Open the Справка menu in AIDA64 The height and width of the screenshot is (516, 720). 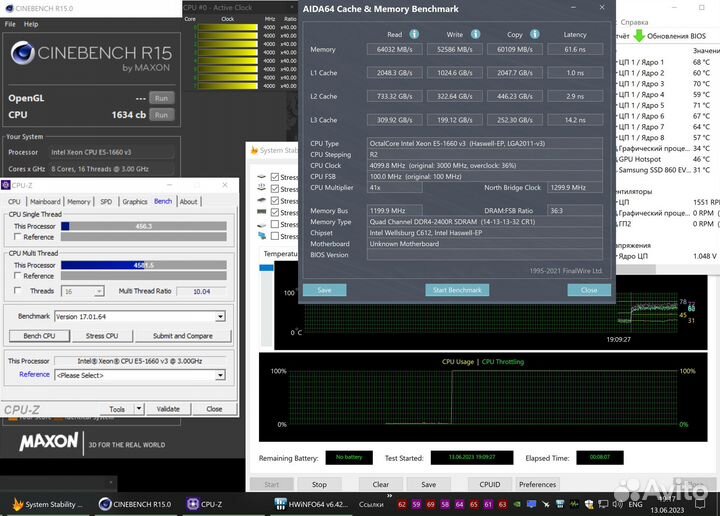click(634, 22)
